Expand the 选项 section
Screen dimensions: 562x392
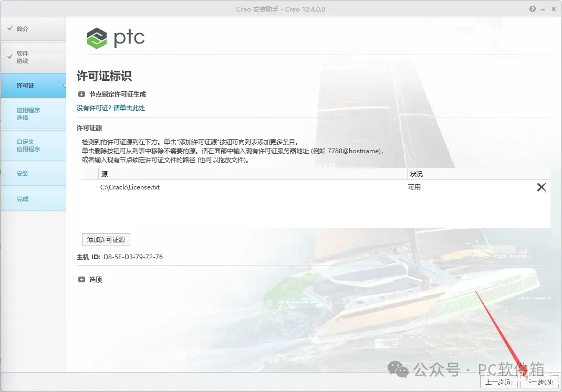82,280
